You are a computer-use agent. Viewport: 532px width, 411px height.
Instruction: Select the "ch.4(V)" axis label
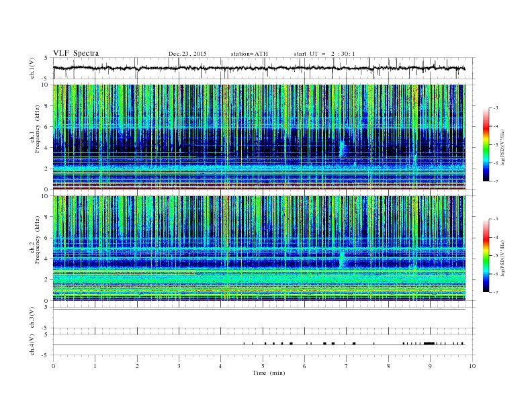pos(32,345)
